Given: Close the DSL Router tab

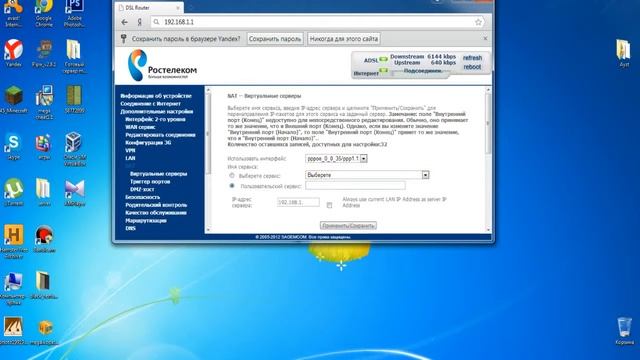Looking at the screenshot, I should [178, 8].
